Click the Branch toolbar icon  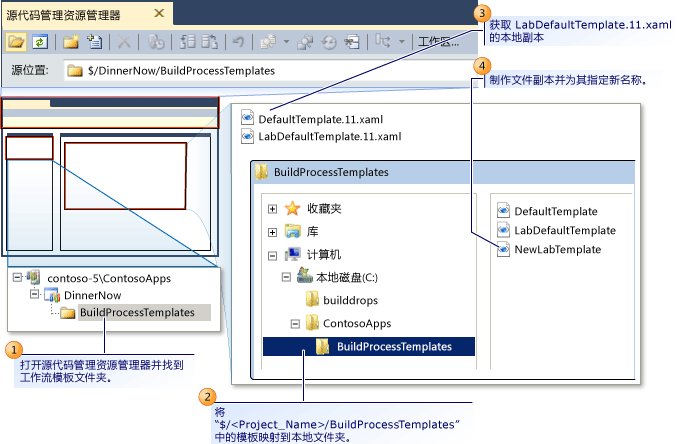pyautogui.click(x=383, y=42)
